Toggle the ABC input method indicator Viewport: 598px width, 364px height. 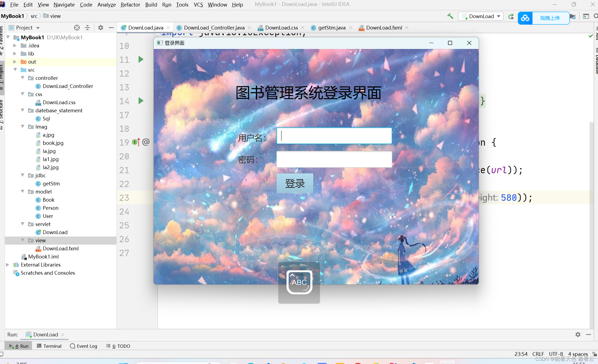299,282
